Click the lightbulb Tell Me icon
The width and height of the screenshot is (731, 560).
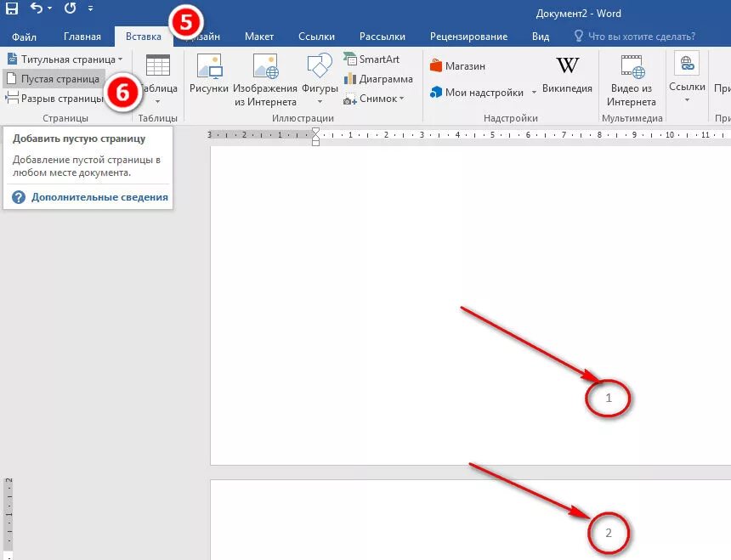point(579,36)
